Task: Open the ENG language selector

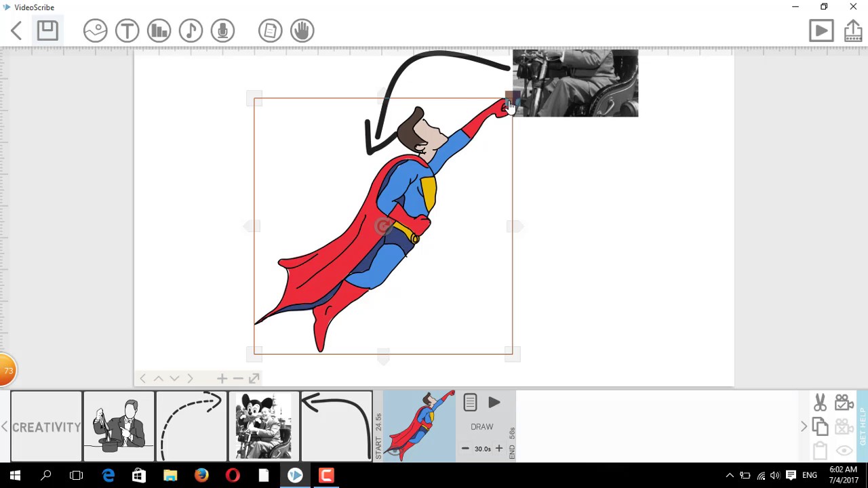Action: (810, 476)
